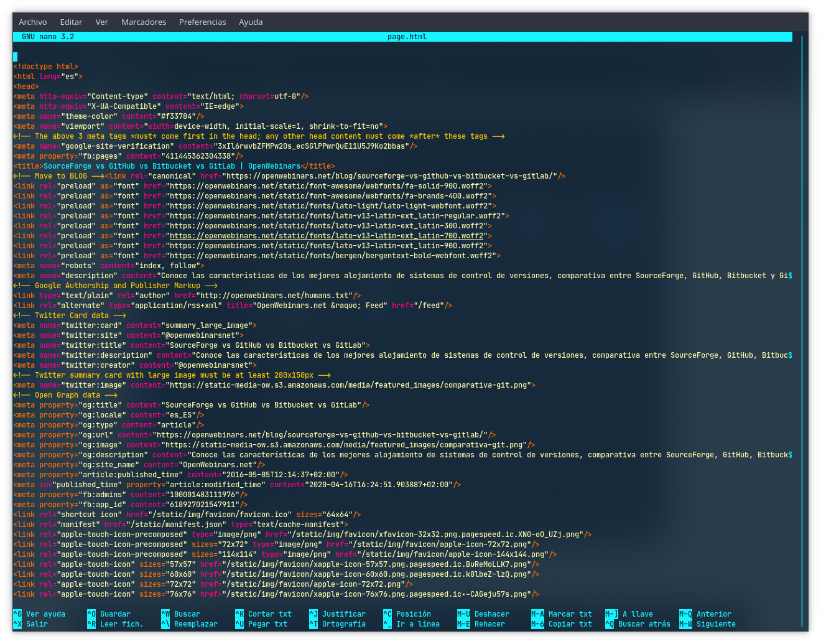Image resolution: width=821 pixels, height=644 pixels.
Task: Click the fa-brands-400.woff2 preload line
Action: [254, 196]
